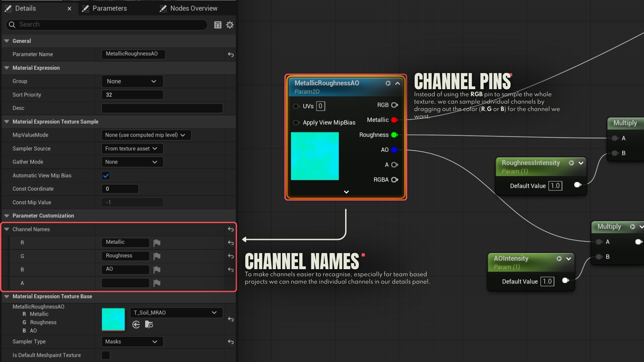This screenshot has width=644, height=362.
Task: Open the T_Soil_MRAO texture asset dropdown
Action: click(176, 313)
